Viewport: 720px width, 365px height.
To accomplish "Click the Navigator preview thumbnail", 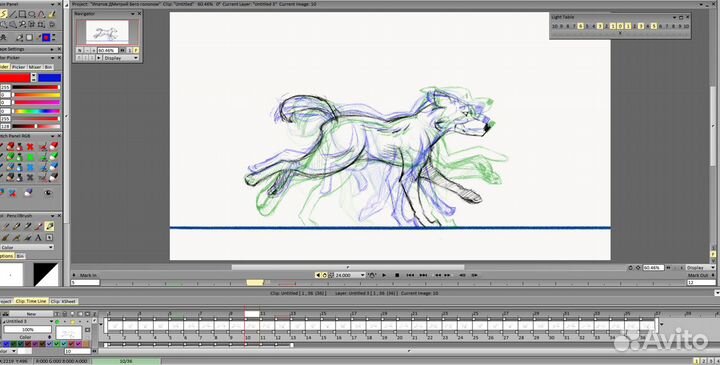I will [107, 32].
